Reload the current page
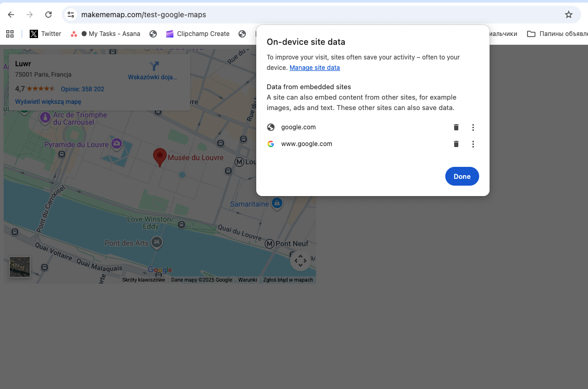588x389 pixels. coord(48,15)
